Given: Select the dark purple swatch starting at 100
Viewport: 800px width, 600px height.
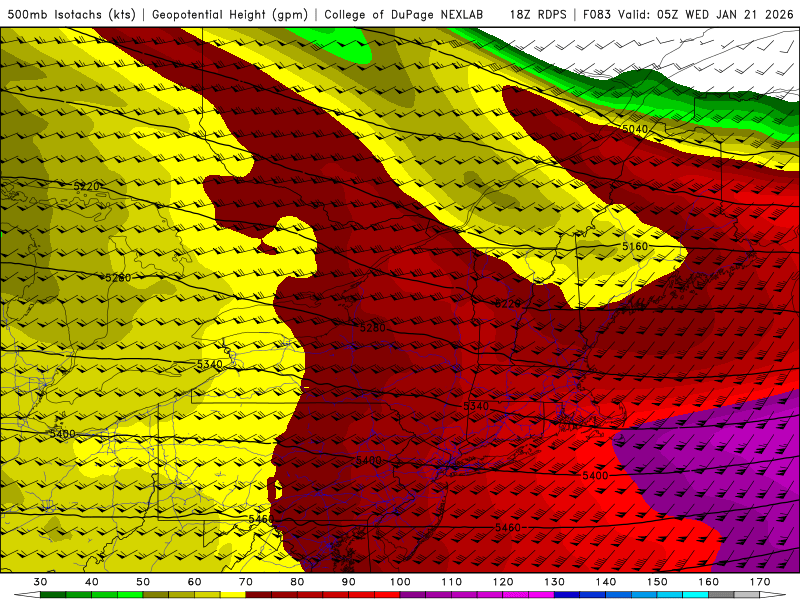Looking at the screenshot, I should (413, 595).
